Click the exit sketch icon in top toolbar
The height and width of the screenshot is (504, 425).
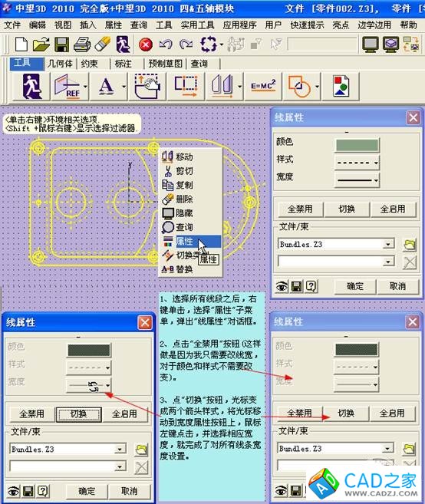click(124, 44)
